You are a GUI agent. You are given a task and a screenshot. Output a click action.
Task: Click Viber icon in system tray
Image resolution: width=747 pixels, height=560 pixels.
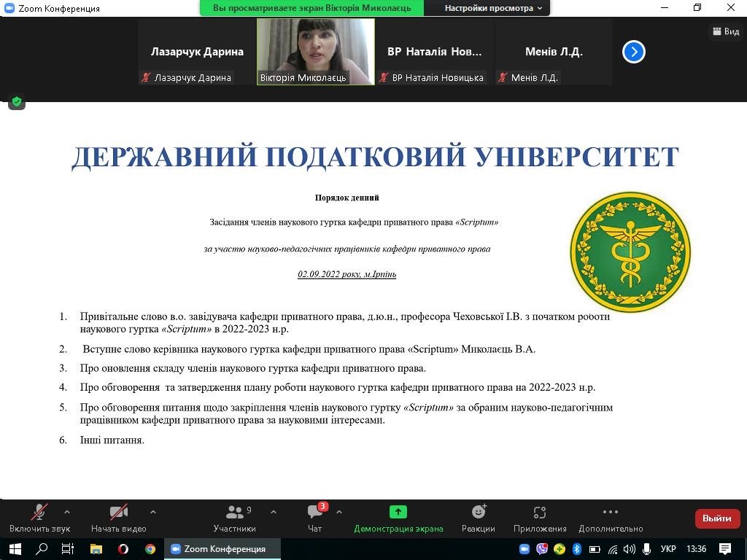(x=542, y=549)
